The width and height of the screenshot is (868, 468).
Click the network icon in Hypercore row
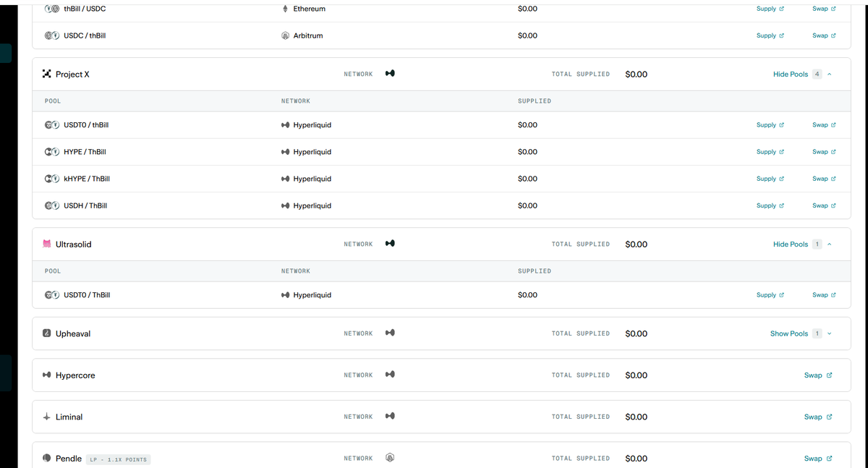tap(390, 375)
